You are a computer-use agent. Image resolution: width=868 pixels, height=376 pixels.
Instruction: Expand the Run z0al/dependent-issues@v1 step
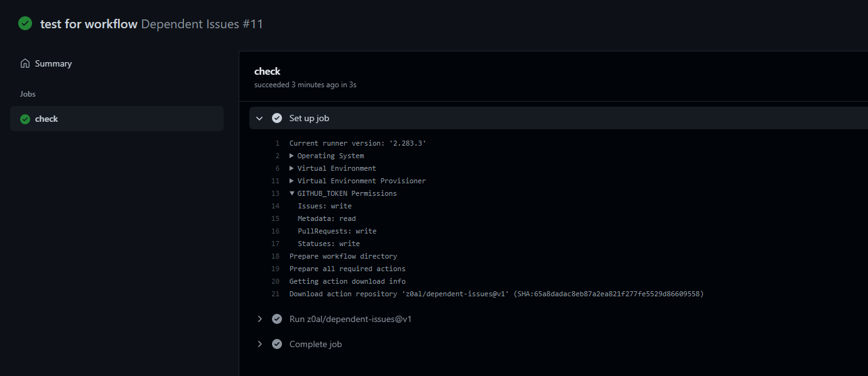(x=259, y=319)
